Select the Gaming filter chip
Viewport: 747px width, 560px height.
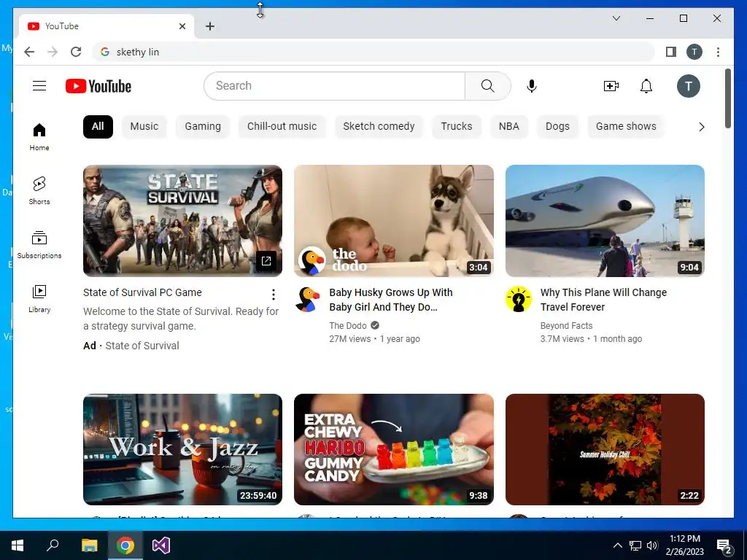pos(203,127)
